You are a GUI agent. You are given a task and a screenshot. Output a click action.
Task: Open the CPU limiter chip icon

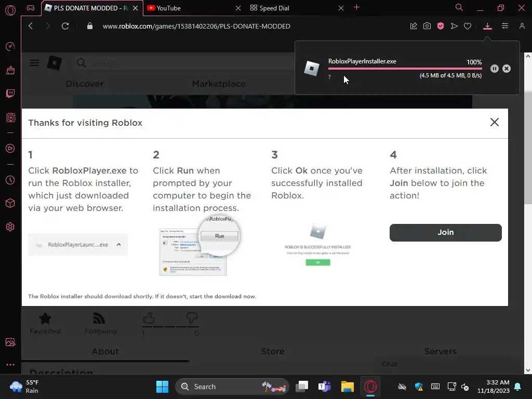tap(10, 117)
